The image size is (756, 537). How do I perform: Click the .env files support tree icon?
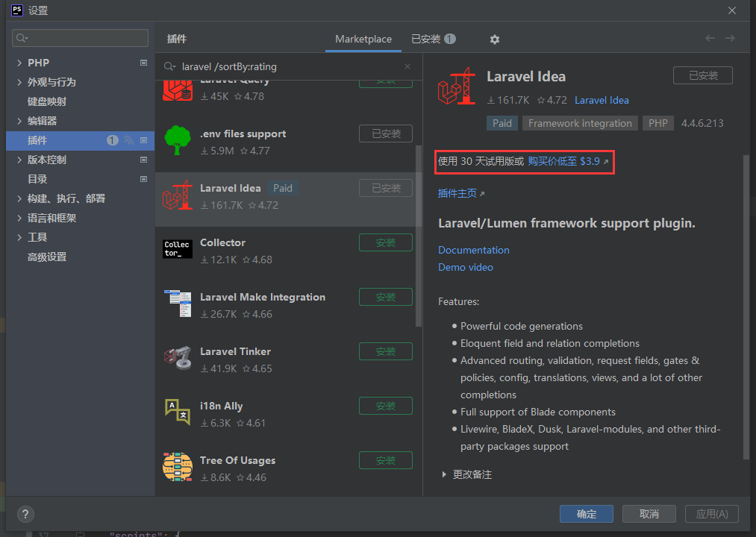[x=178, y=140]
